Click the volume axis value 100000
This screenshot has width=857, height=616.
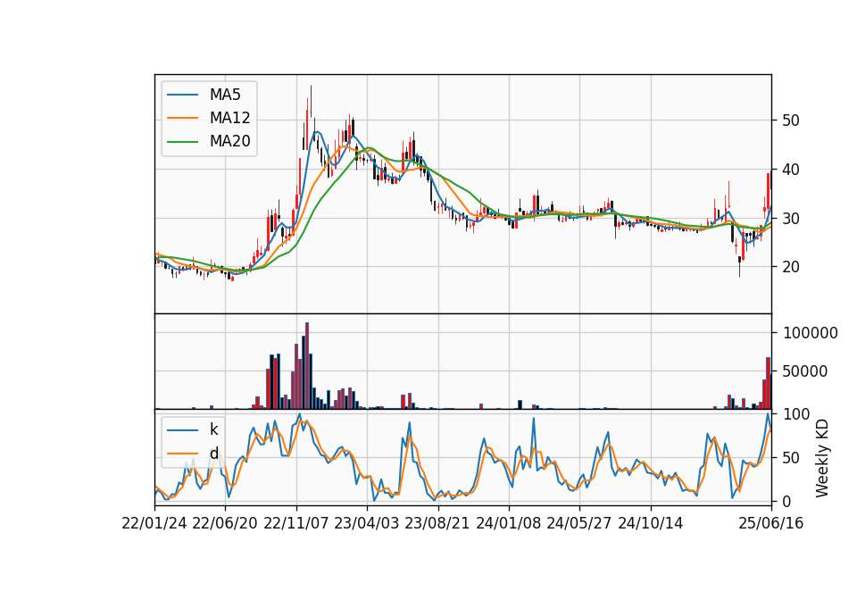pyautogui.click(x=811, y=333)
